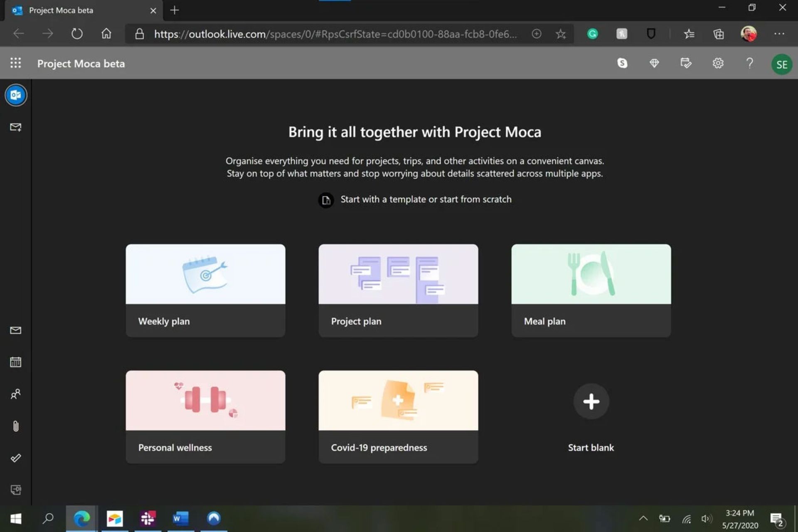
Task: Open Files paperclip icon in the sidebar
Action: click(x=16, y=426)
